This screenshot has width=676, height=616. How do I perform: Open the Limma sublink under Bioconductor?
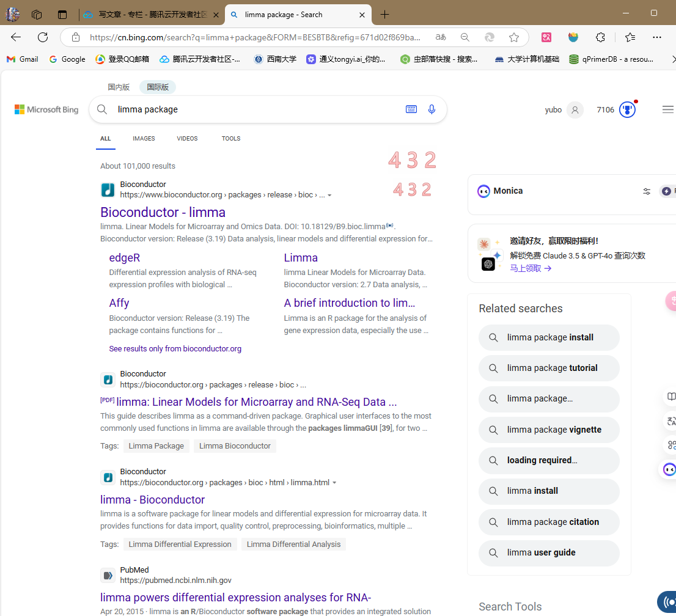point(301,258)
